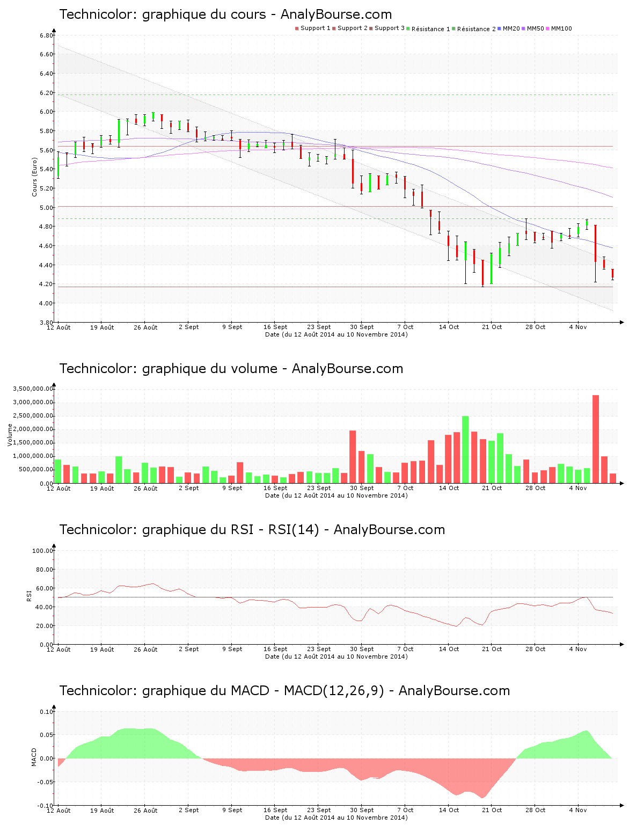
Task: Click '21 Oct' date on MACD chart
Action: [x=492, y=810]
